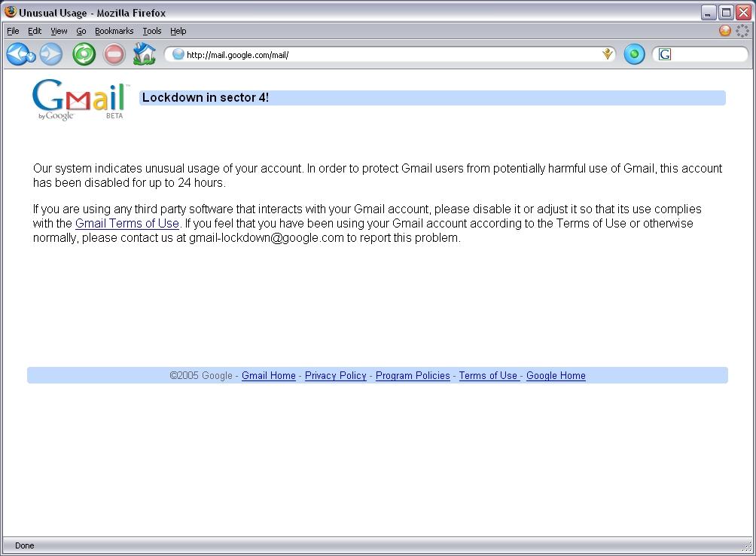Open the View menu
Screen dimensions: 756x556
click(59, 31)
